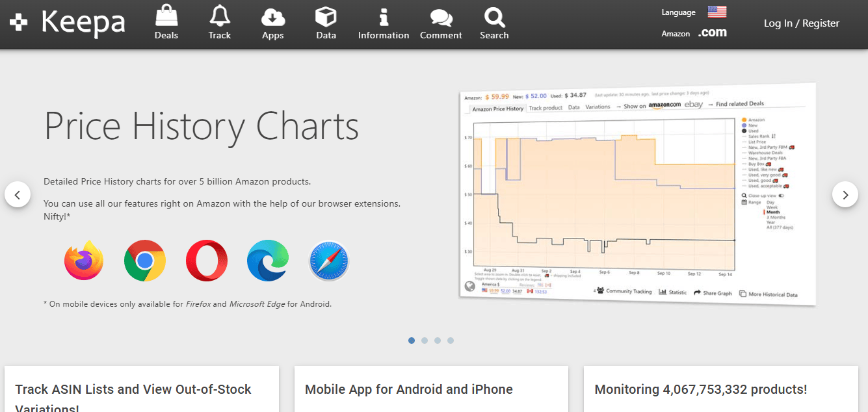
Task: Click Find related Deals in chart preview
Action: tap(739, 103)
